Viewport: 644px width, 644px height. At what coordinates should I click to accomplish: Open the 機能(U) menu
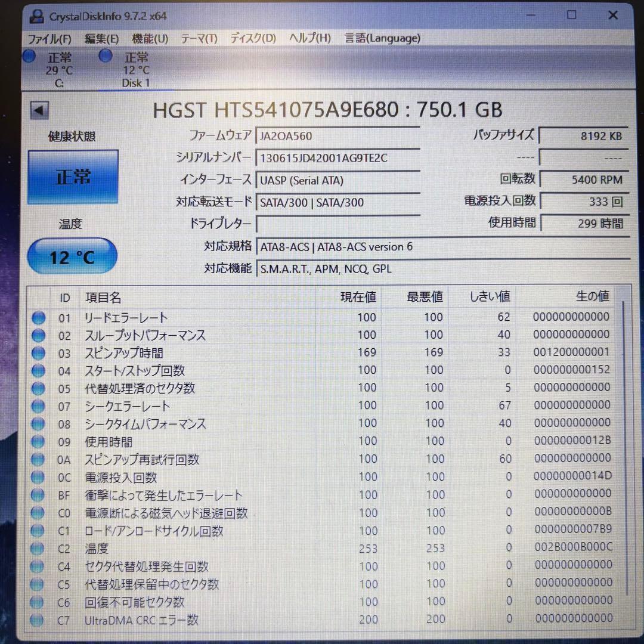pos(149,38)
